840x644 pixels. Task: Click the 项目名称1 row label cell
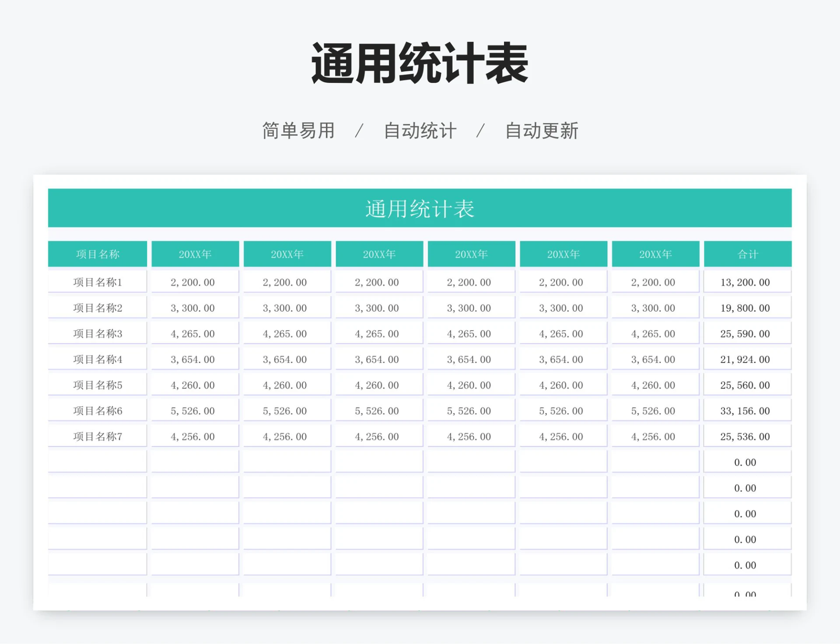97,282
